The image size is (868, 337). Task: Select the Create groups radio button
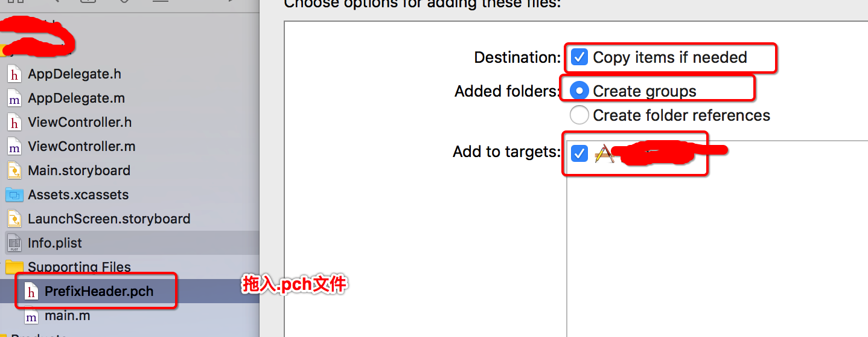[x=579, y=91]
